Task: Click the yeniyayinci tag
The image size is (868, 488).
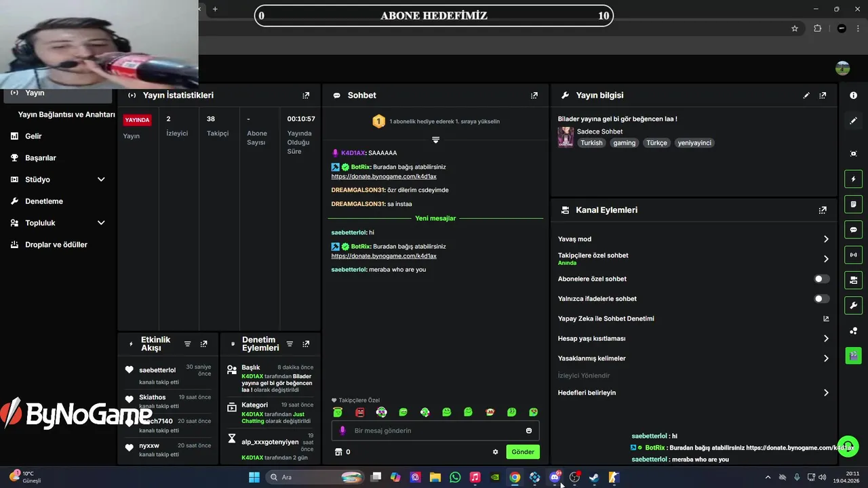Action: tap(694, 143)
